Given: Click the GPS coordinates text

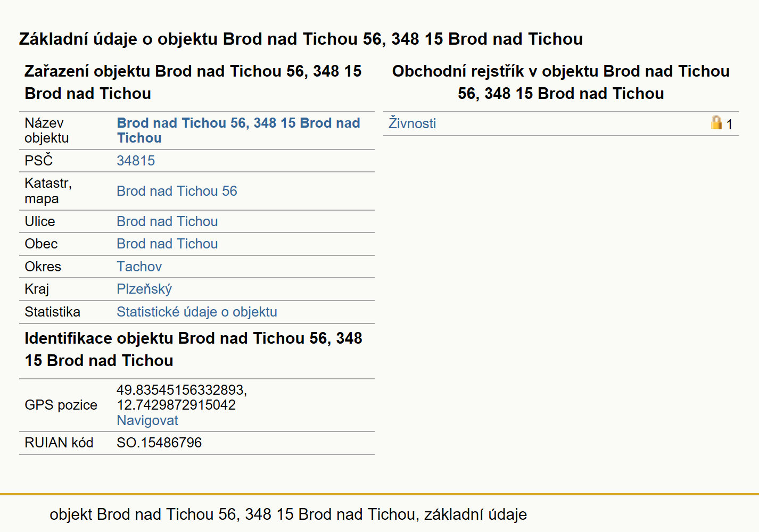Looking at the screenshot, I should pos(181,397).
